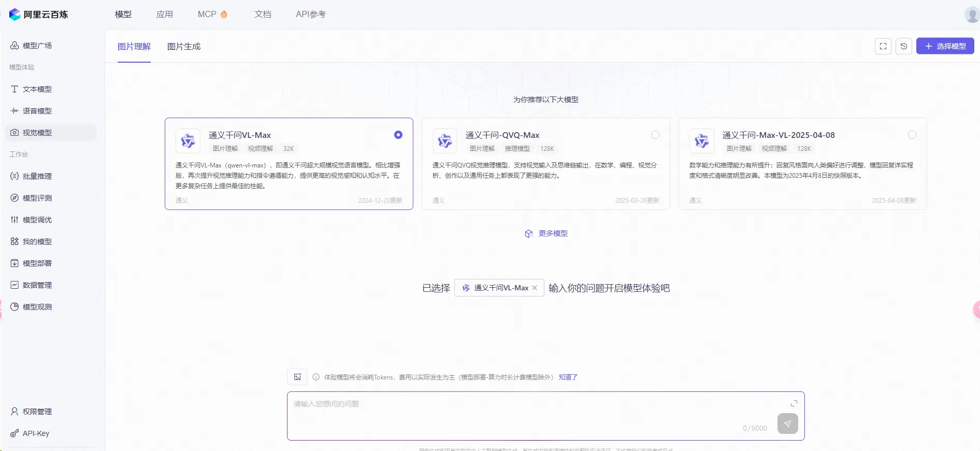Open 模型评测 in the sidebar
Screen dimensions: 980x451
coord(51,198)
